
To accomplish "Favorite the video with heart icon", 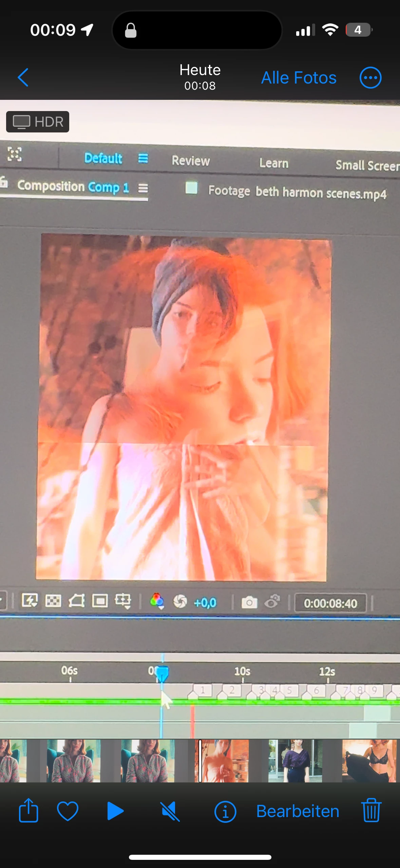I will click(68, 811).
